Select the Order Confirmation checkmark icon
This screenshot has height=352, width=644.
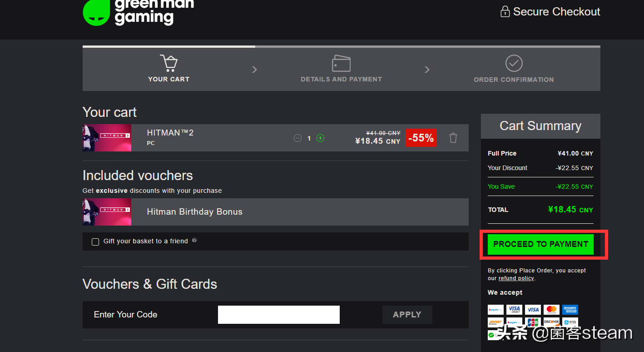tap(514, 63)
